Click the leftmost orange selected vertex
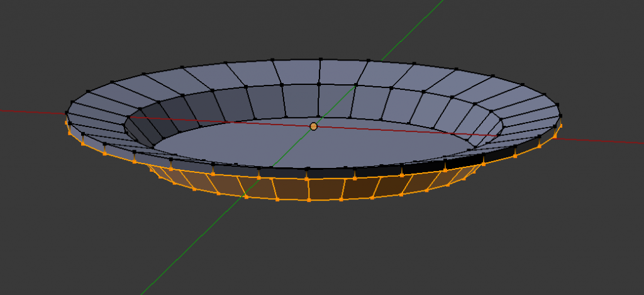The height and width of the screenshot is (295, 644). pos(68,123)
